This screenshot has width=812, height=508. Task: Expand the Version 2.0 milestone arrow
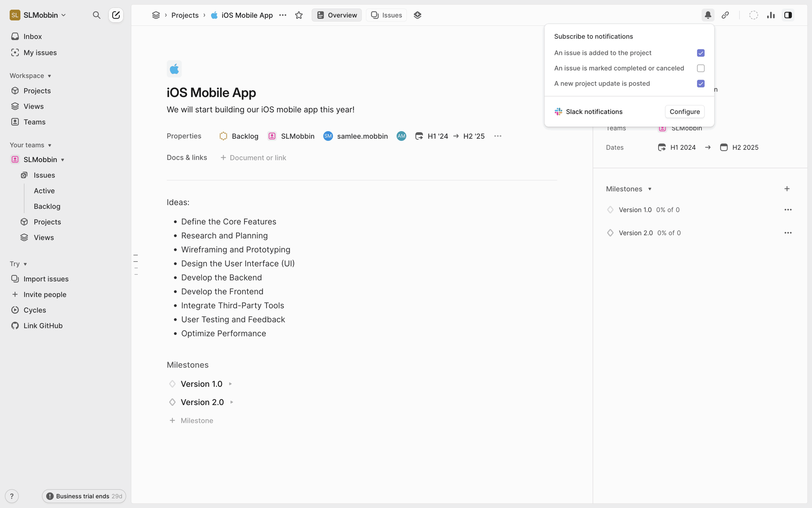click(x=232, y=402)
